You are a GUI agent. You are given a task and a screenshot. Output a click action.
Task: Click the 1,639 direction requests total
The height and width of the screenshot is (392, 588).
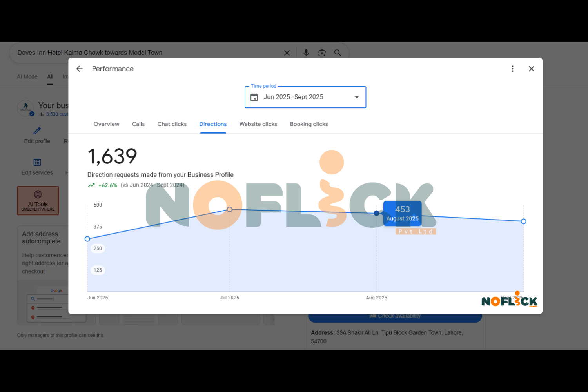tap(112, 156)
